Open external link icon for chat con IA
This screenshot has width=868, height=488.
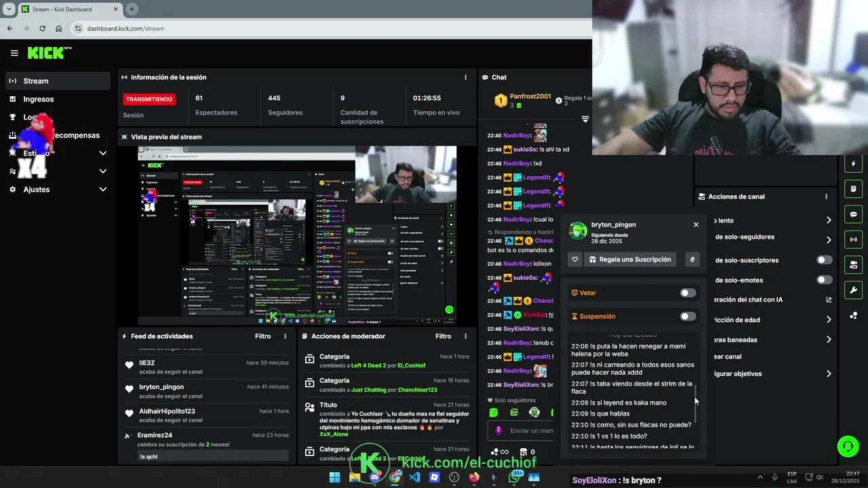point(829,300)
